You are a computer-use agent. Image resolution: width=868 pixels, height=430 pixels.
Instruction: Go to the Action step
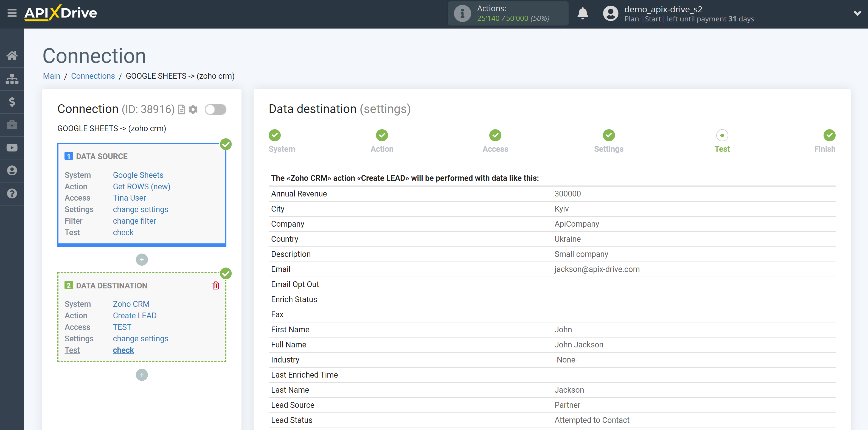click(x=382, y=135)
